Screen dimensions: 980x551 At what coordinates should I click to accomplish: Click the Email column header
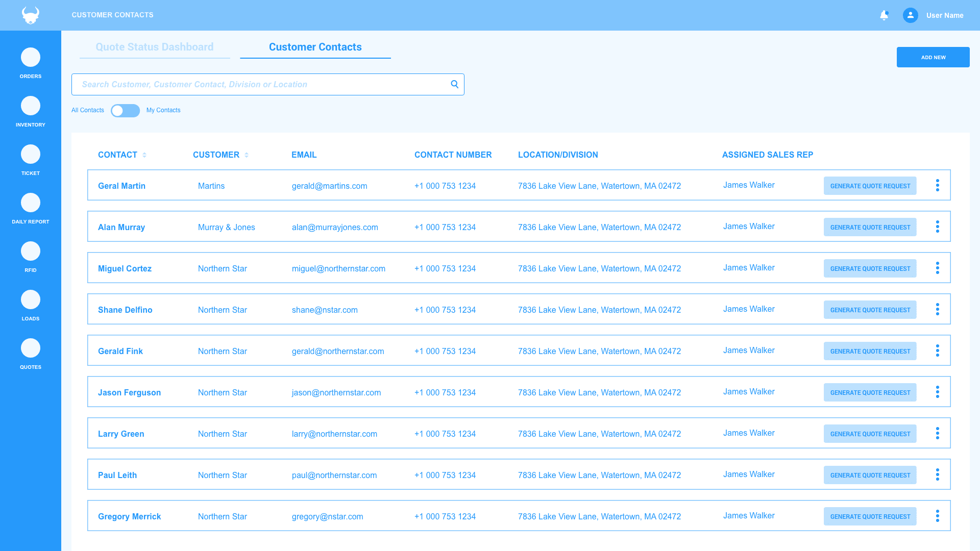(x=304, y=155)
